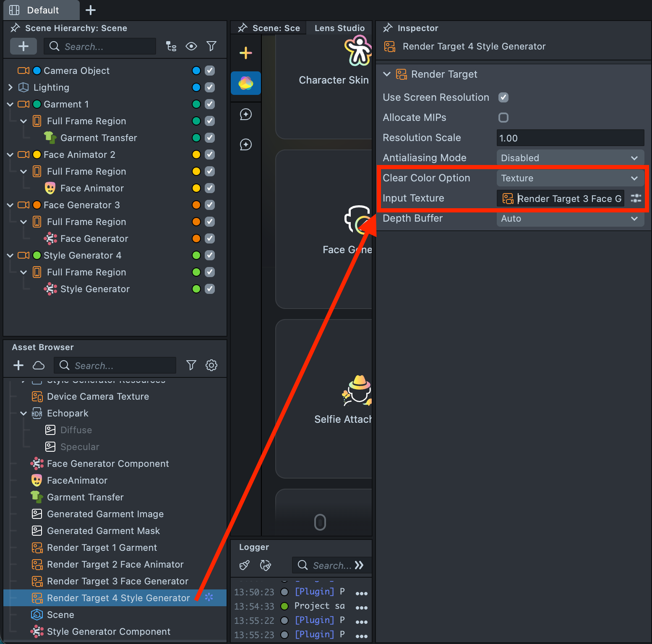This screenshot has width=652, height=644.
Task: Add a new scene object in Scene Hierarchy
Action: pos(23,46)
